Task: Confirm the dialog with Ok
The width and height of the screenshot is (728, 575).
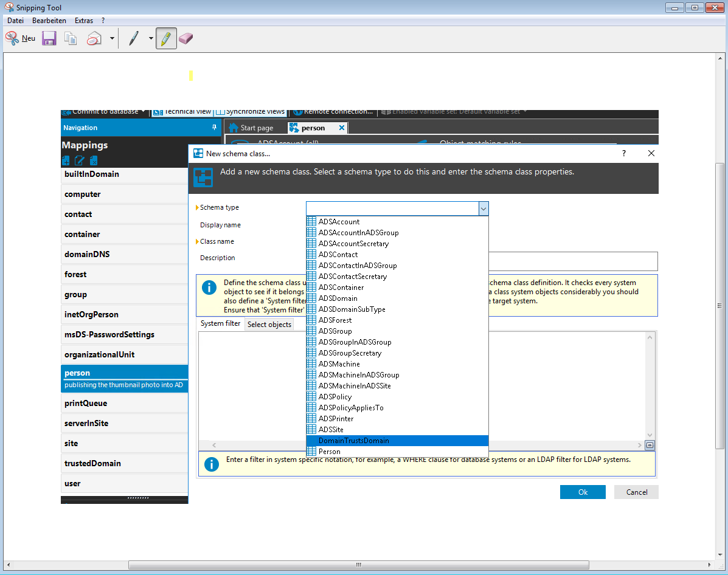Action: [x=583, y=492]
